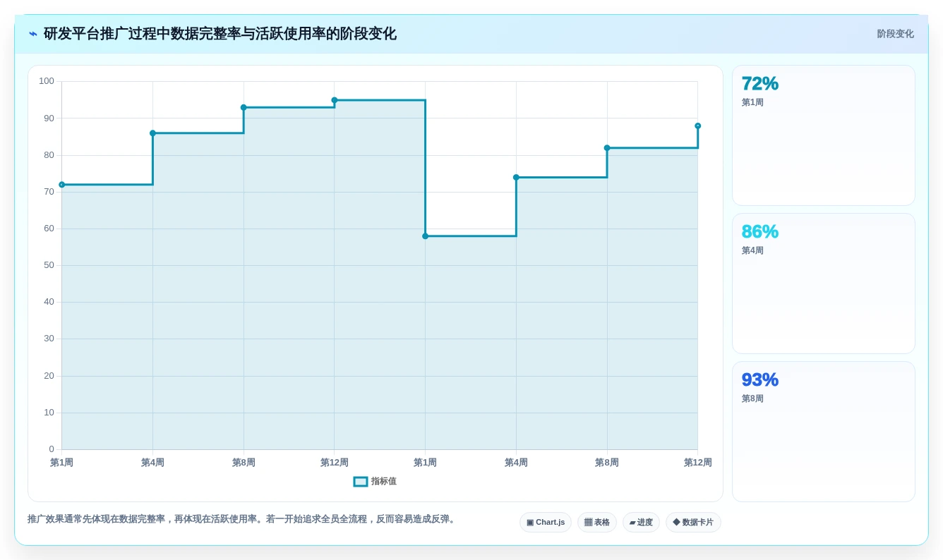
Task: Click the data point at value 58
Action: coord(425,236)
